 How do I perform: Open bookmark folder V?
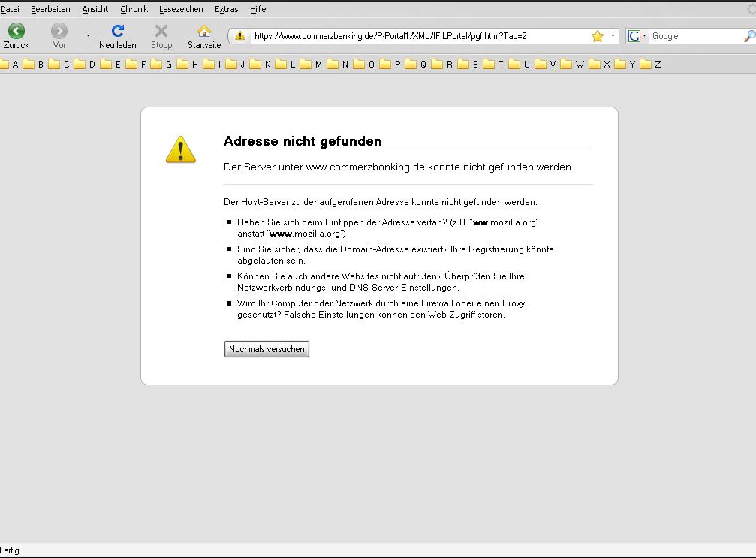(546, 64)
